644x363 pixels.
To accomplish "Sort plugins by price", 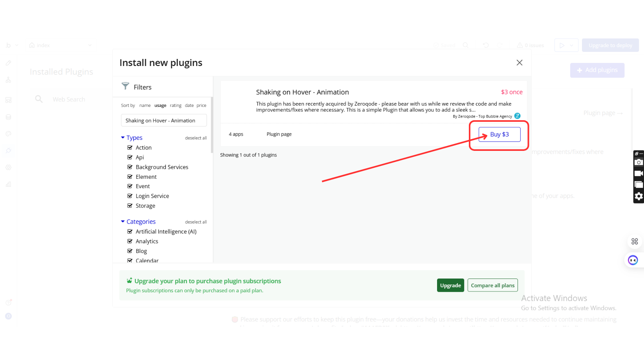I will 201,105.
